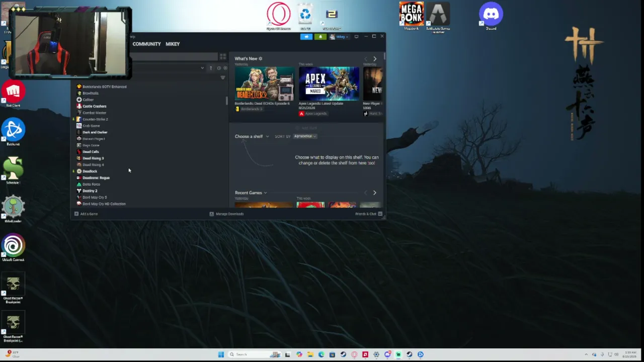Go to next Recent Games items

pyautogui.click(x=374, y=193)
